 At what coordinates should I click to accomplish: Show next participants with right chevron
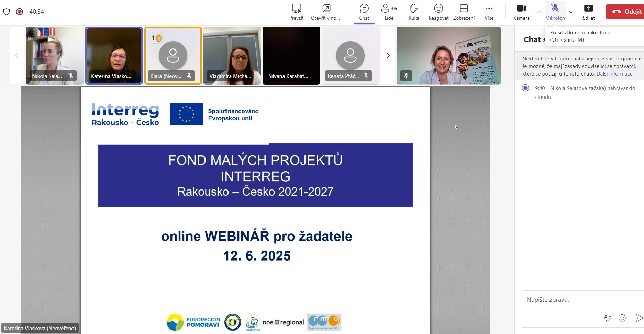pyautogui.click(x=388, y=56)
